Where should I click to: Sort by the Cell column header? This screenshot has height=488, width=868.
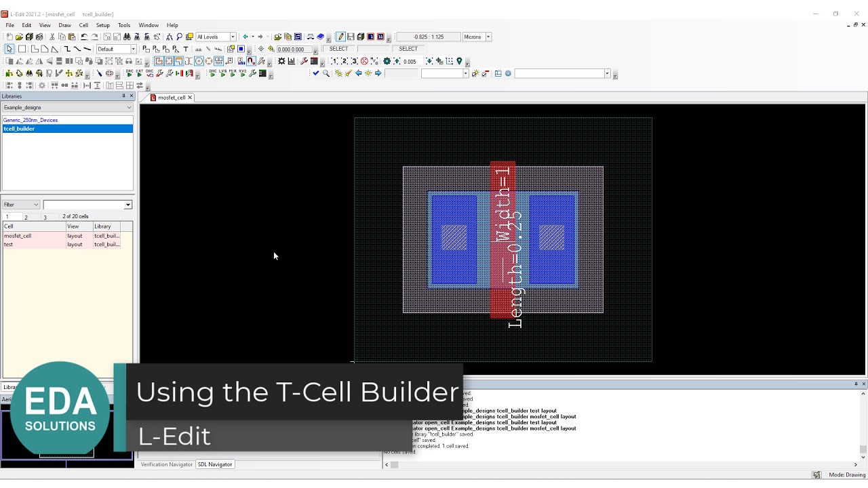34,226
